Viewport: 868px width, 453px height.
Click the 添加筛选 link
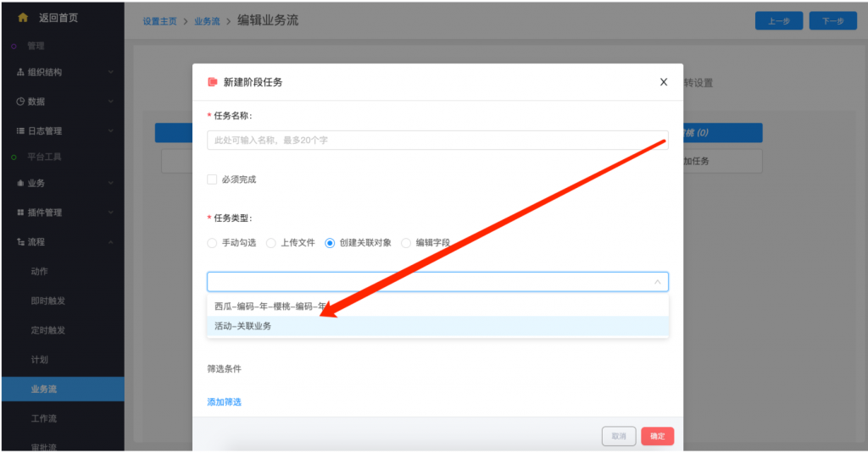click(224, 402)
